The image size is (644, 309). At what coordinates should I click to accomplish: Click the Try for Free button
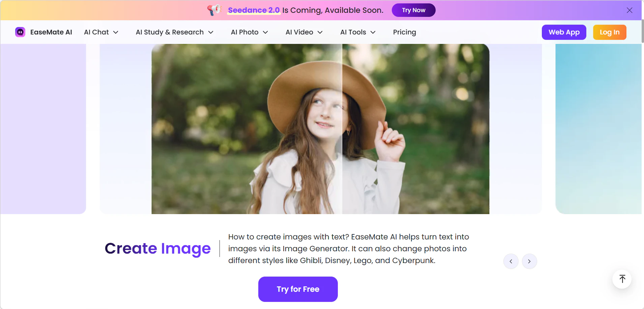pyautogui.click(x=298, y=289)
